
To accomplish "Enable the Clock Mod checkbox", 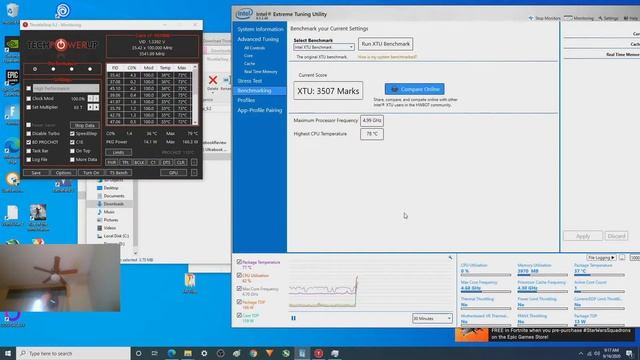I will pos(29,98).
